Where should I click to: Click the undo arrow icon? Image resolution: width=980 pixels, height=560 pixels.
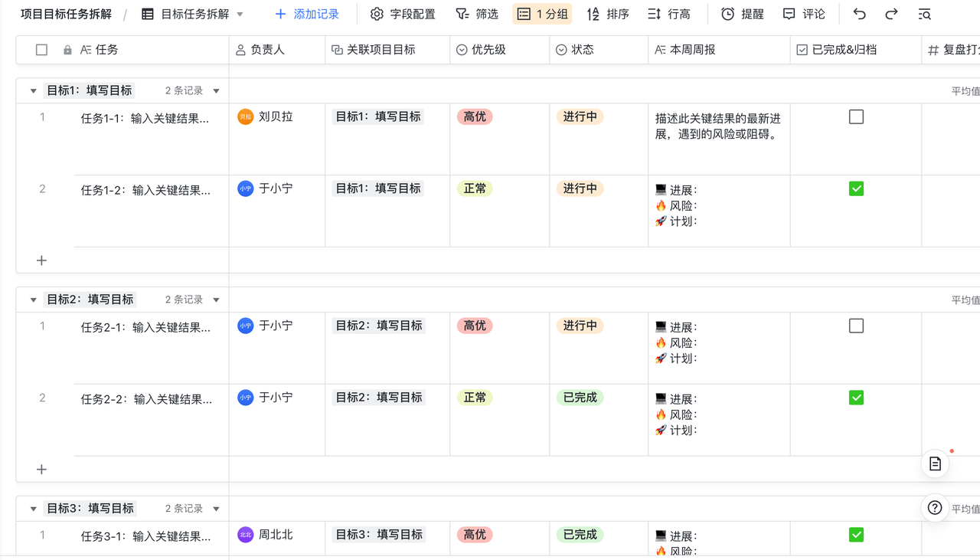pos(859,14)
